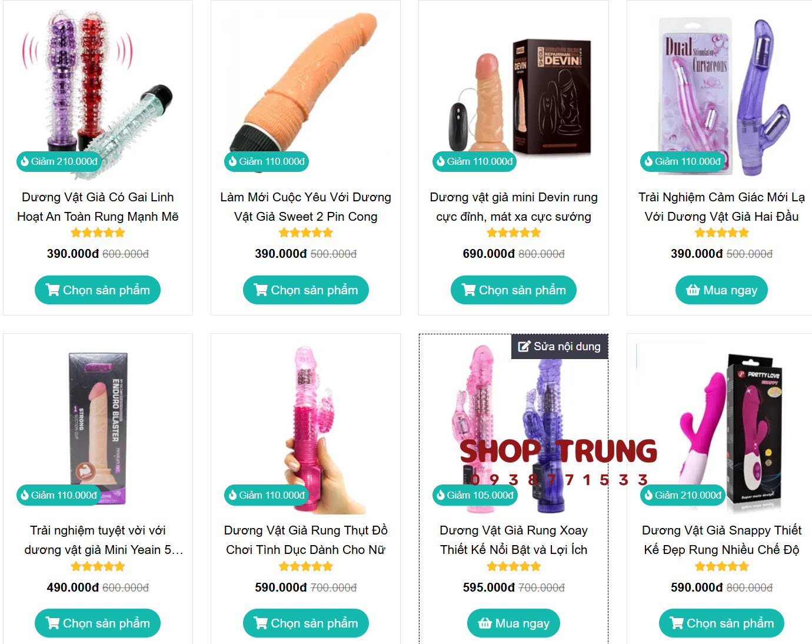Click the pencil icon beside "Sửa nội dung"

(524, 347)
